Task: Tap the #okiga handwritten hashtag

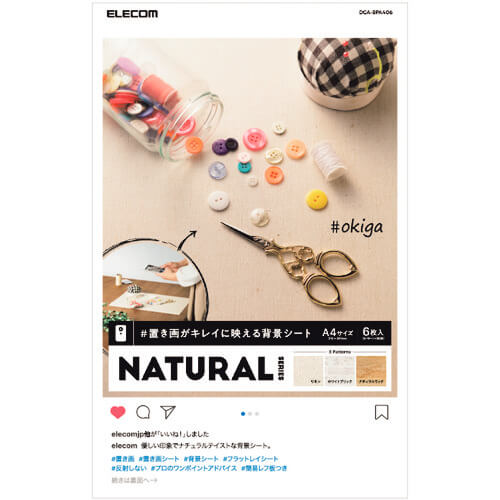Action: click(x=357, y=227)
